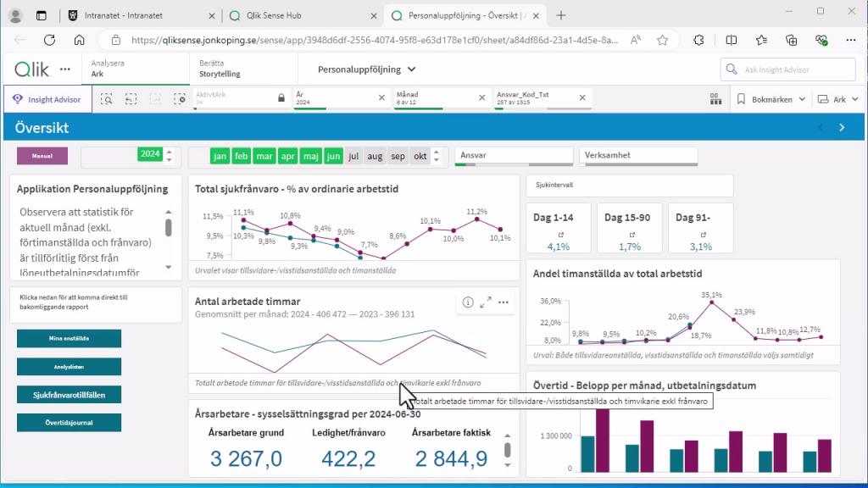Click the Manual button
The height and width of the screenshot is (488, 868).
point(42,156)
